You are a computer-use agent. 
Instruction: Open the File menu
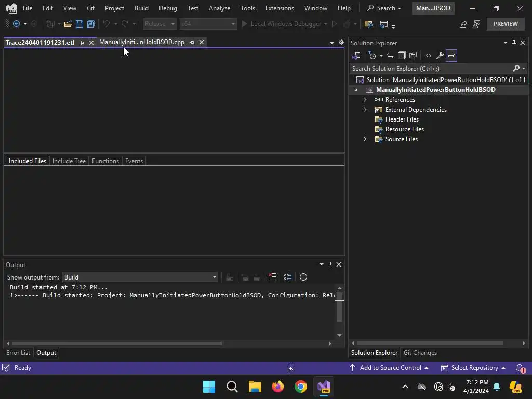click(28, 8)
